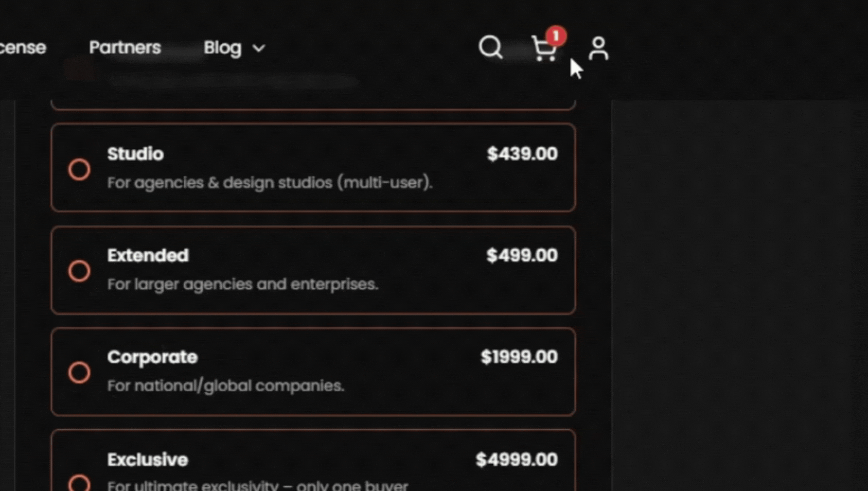Screen dimensions: 868x491
Task: Click the red cart badge showing 1
Action: pos(556,36)
